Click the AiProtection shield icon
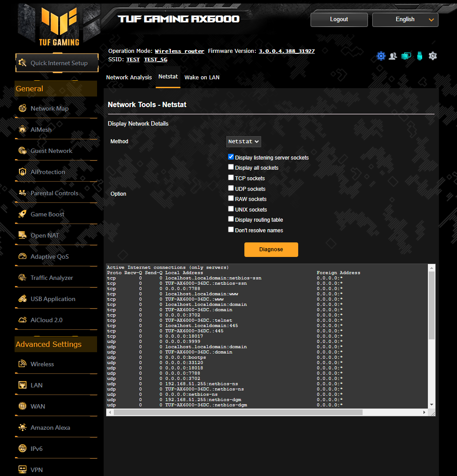Viewport: 457px width, 476px height. point(22,172)
